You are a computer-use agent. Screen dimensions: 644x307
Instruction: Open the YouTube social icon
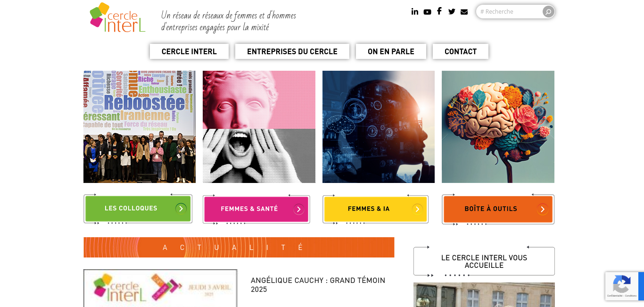point(427,12)
